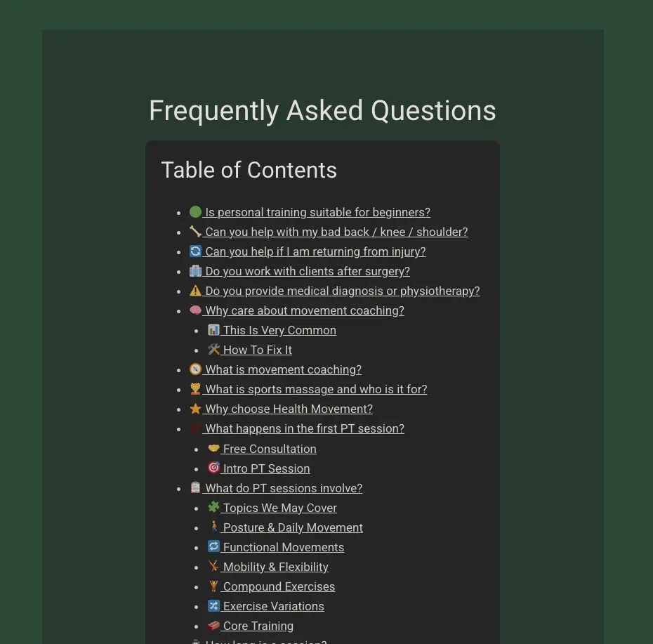Open 'Do you provide medical diagnosis or physiotherapy?' link
The image size is (653, 644).
pos(343,291)
